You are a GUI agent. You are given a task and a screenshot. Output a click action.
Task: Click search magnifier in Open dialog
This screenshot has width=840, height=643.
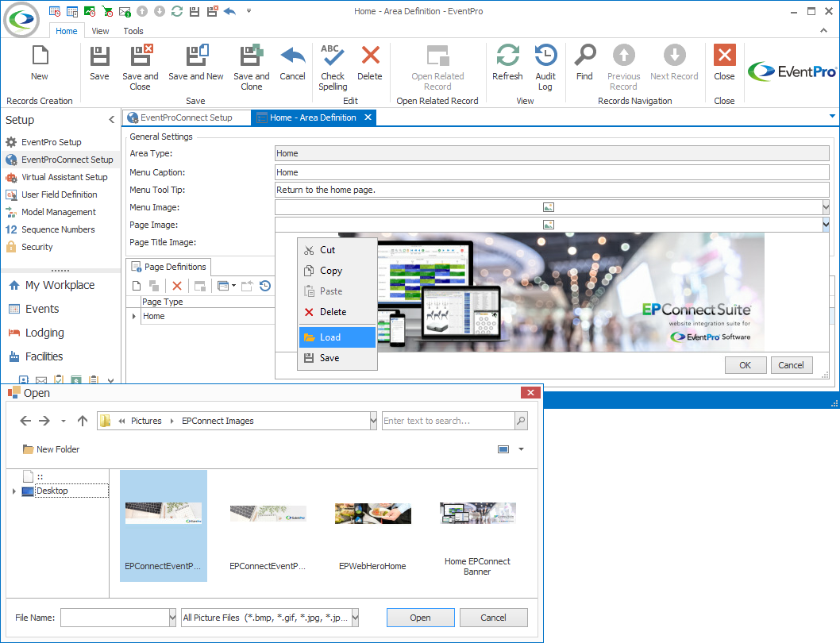pos(521,422)
